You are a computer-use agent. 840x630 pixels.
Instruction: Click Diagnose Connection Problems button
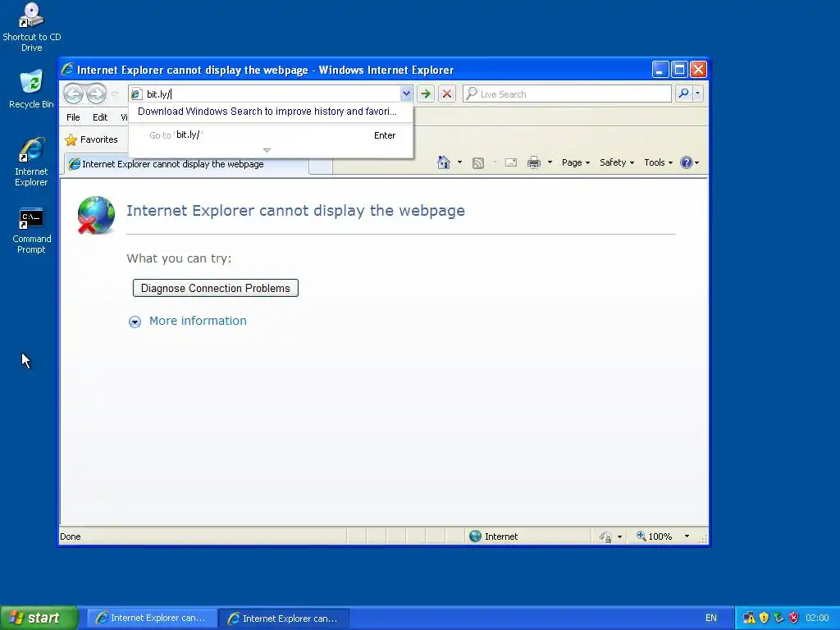click(x=216, y=288)
